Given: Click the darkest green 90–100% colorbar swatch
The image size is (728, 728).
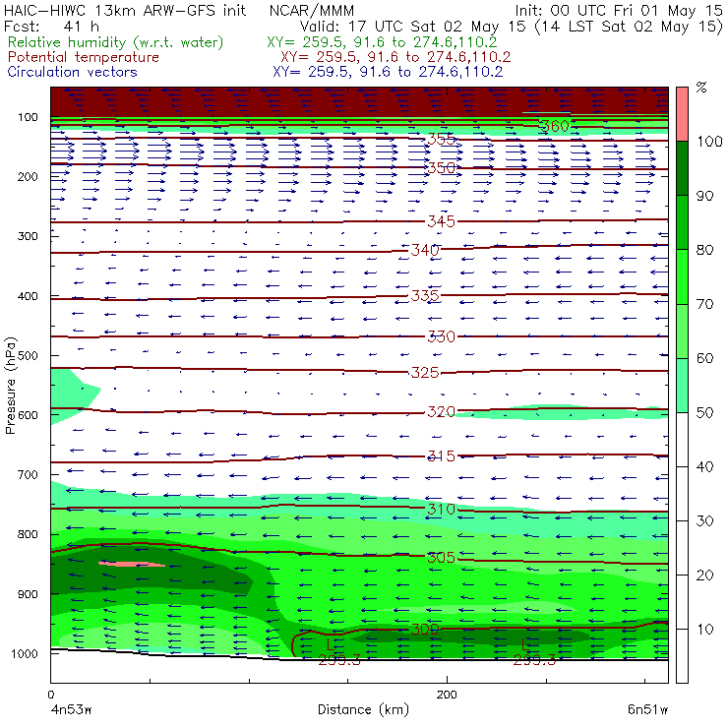Looking at the screenshot, I should click(x=682, y=168).
